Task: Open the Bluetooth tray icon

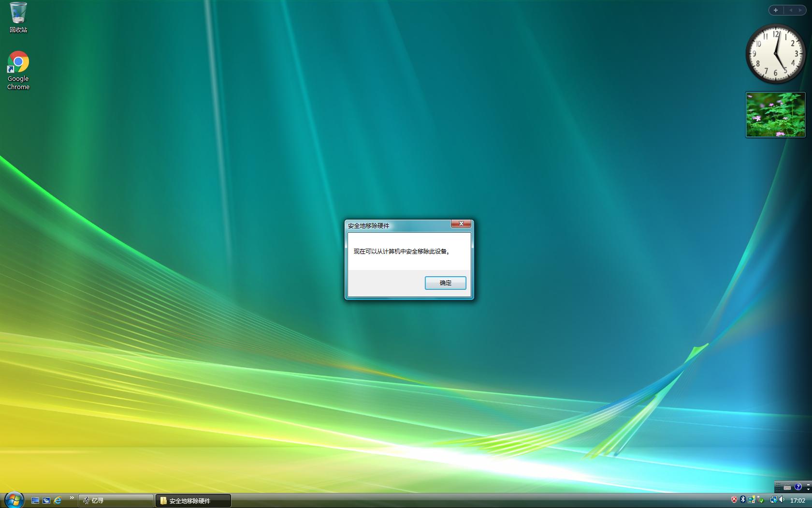Action: tap(743, 500)
